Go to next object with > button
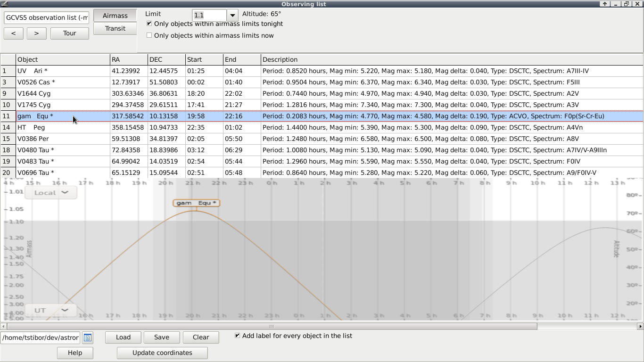The width and height of the screenshot is (644, 362). click(36, 33)
